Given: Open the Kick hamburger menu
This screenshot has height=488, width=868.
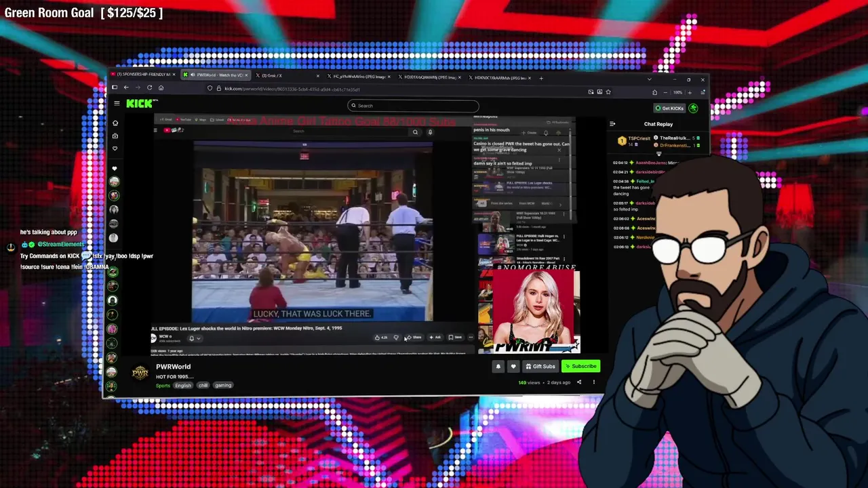Looking at the screenshot, I should pos(117,103).
